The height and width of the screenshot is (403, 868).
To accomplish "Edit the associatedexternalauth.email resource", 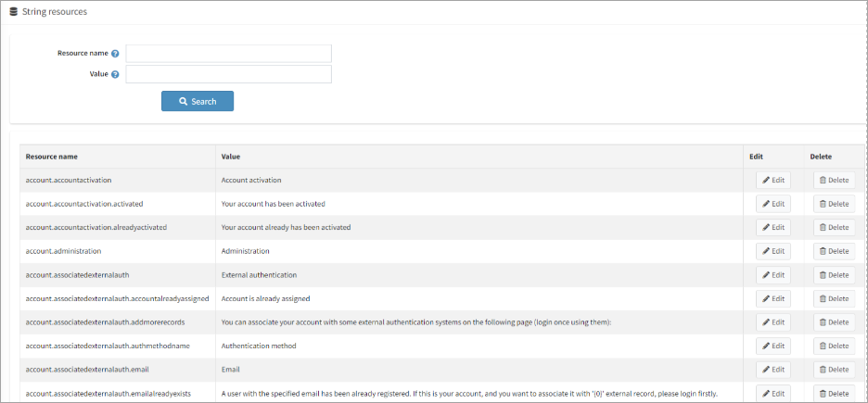I will click(773, 370).
